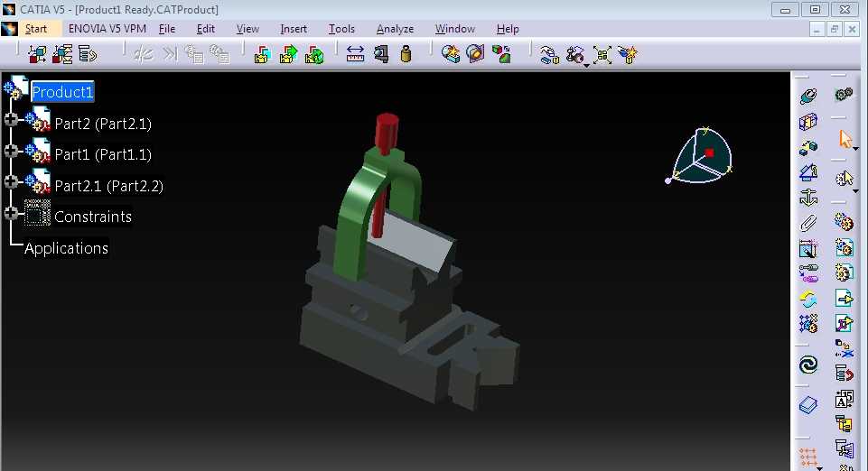
Task: Expand the Part1 (Part1.1) tree node
Action: 11,151
